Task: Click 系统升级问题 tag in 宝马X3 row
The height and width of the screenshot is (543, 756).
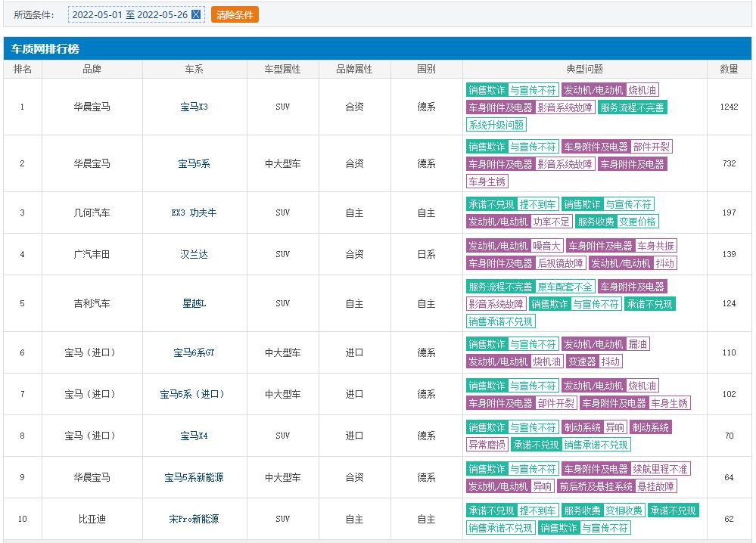Action: tap(496, 125)
